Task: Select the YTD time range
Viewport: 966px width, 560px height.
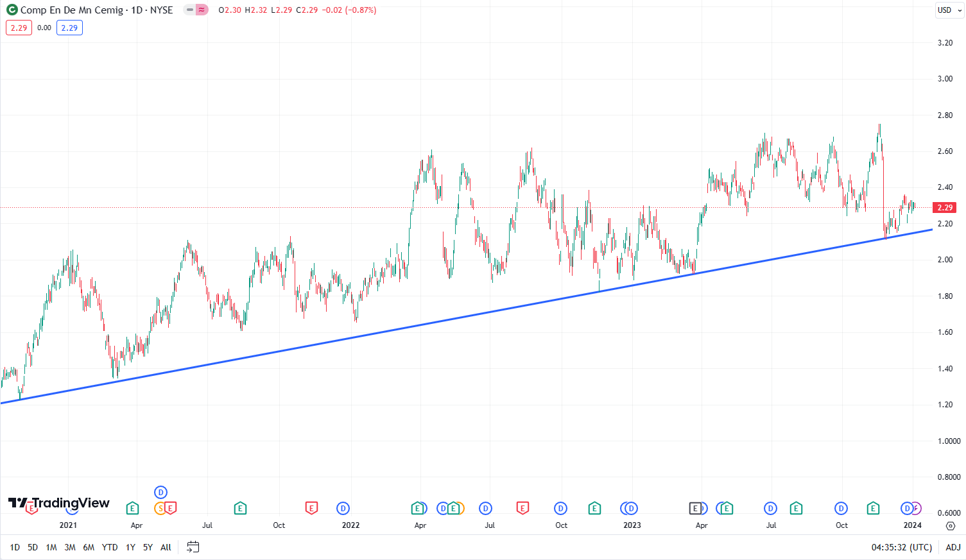Action: (x=110, y=547)
